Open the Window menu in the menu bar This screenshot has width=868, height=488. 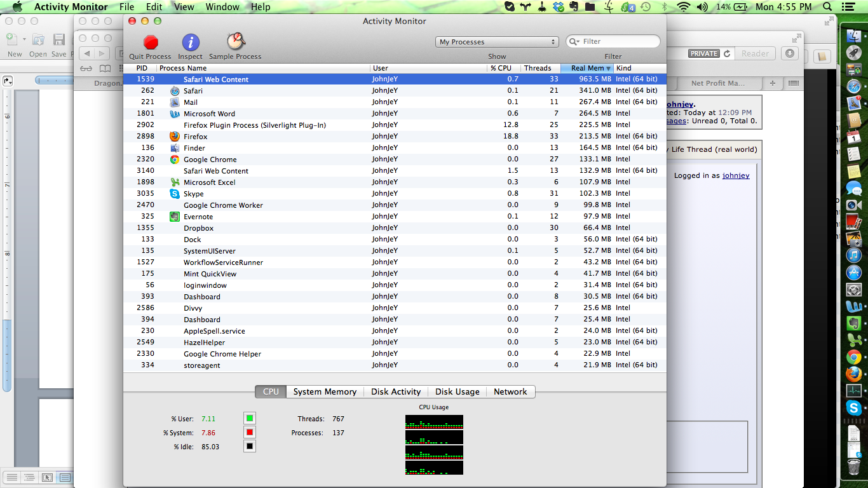coord(222,7)
